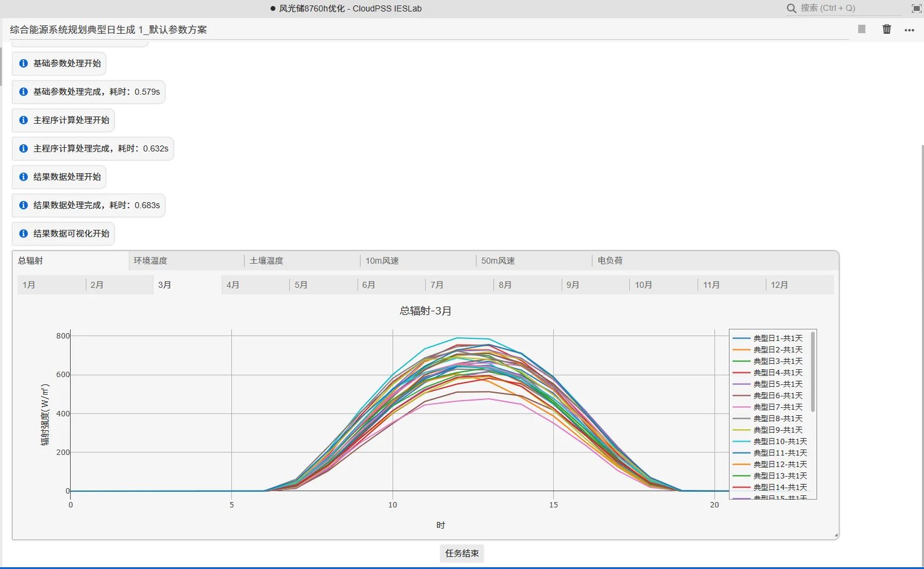Image resolution: width=924 pixels, height=569 pixels.
Task: Open the 10月 month tab
Action: (664, 285)
